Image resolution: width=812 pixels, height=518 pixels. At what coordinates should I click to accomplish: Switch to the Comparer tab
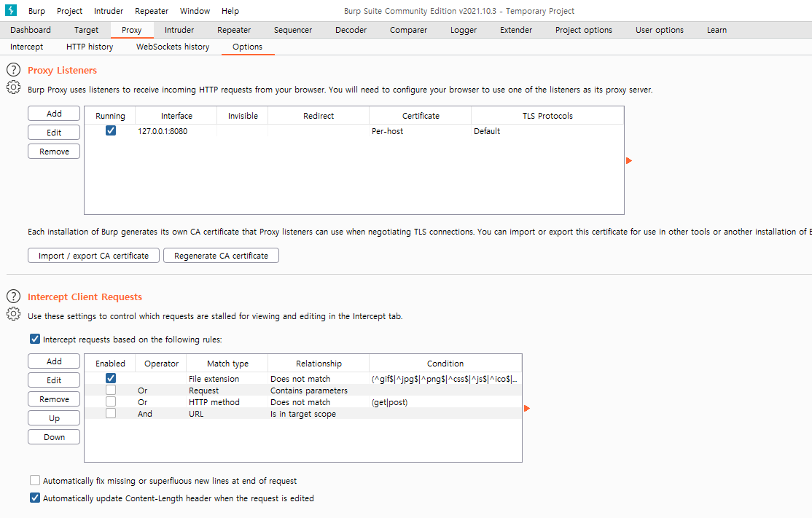409,30
